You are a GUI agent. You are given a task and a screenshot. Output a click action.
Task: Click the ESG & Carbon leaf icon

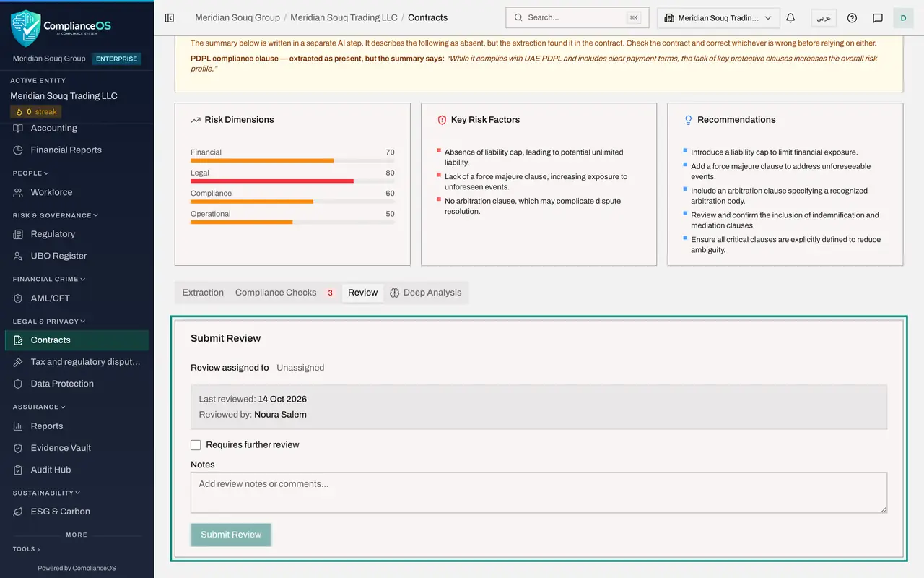point(18,512)
